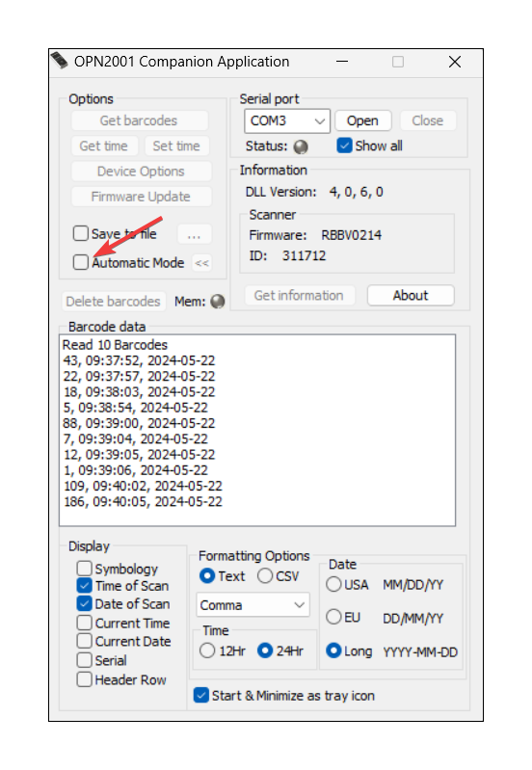The height and width of the screenshot is (770, 532).
Task: Click the Mem indicator light
Action: point(218,302)
